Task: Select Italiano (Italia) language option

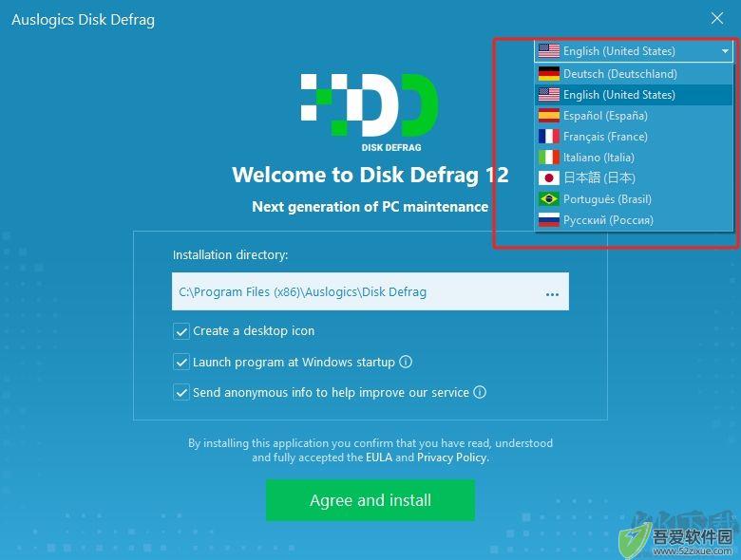Action: tap(634, 158)
